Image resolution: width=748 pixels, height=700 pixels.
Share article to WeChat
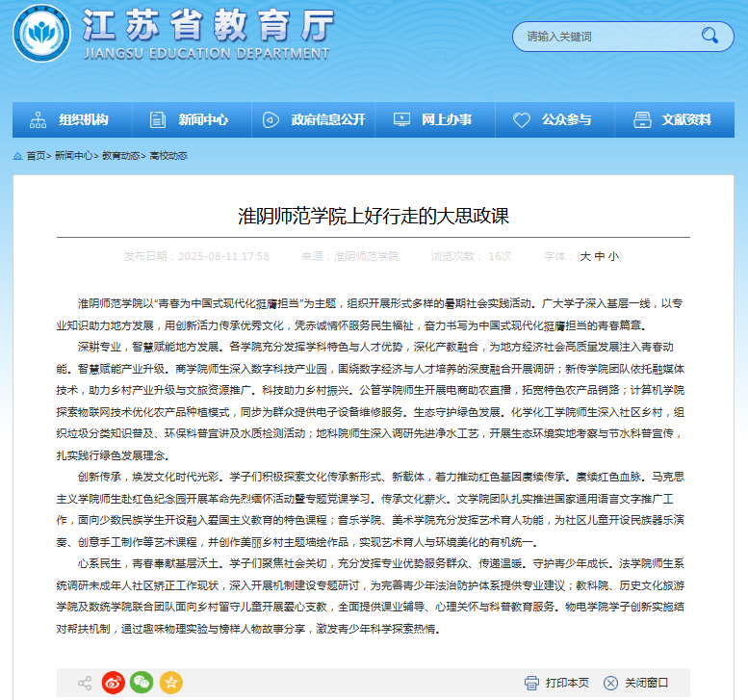click(142, 683)
